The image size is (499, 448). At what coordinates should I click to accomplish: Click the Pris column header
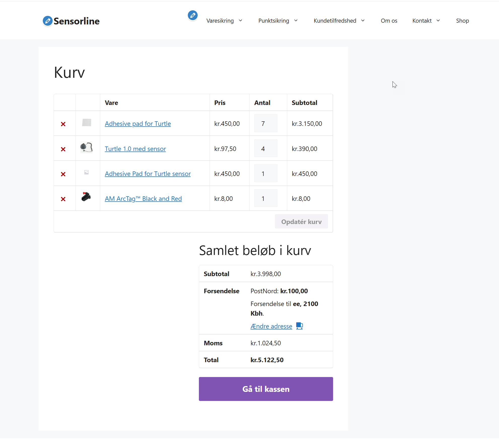pyautogui.click(x=220, y=103)
